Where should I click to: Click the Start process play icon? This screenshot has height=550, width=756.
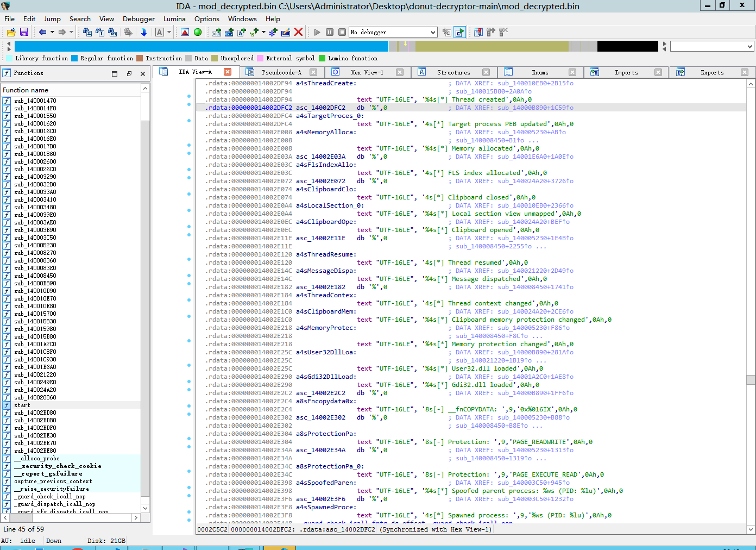(x=317, y=33)
